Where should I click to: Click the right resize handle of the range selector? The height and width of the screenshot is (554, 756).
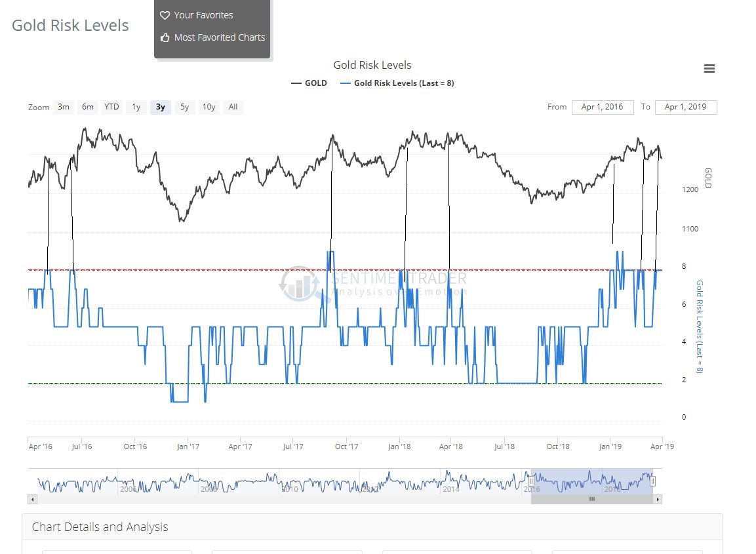pyautogui.click(x=652, y=481)
